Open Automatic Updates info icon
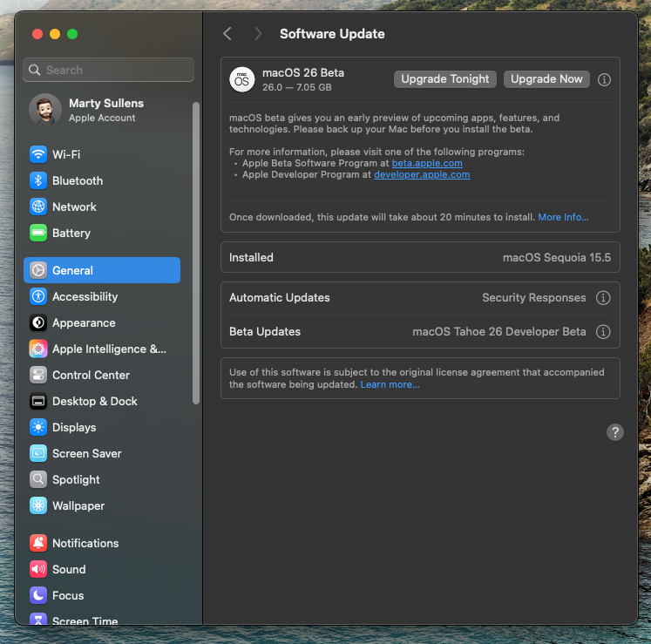 coord(603,298)
